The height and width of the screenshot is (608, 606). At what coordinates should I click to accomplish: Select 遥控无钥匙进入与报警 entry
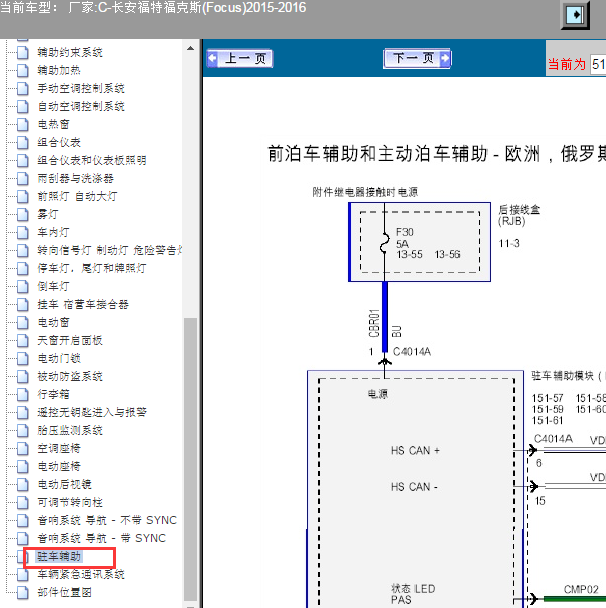point(92,413)
